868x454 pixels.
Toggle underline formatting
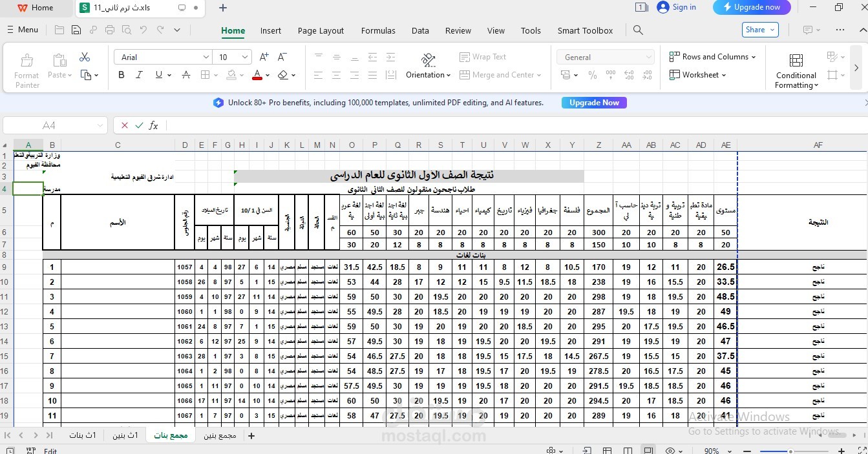(x=158, y=75)
